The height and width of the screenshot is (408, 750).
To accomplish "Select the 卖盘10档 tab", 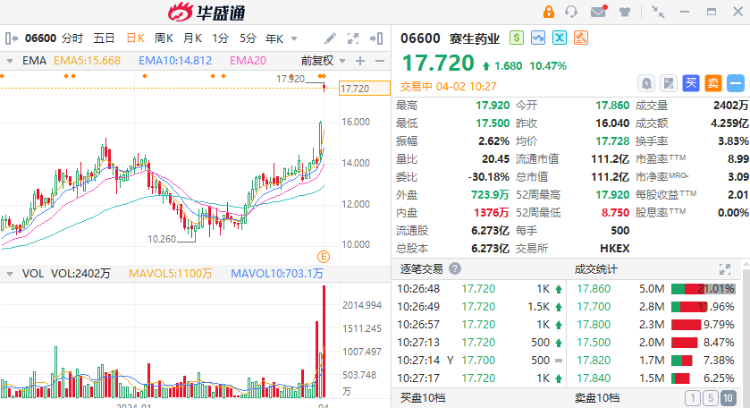I will click(x=597, y=397).
